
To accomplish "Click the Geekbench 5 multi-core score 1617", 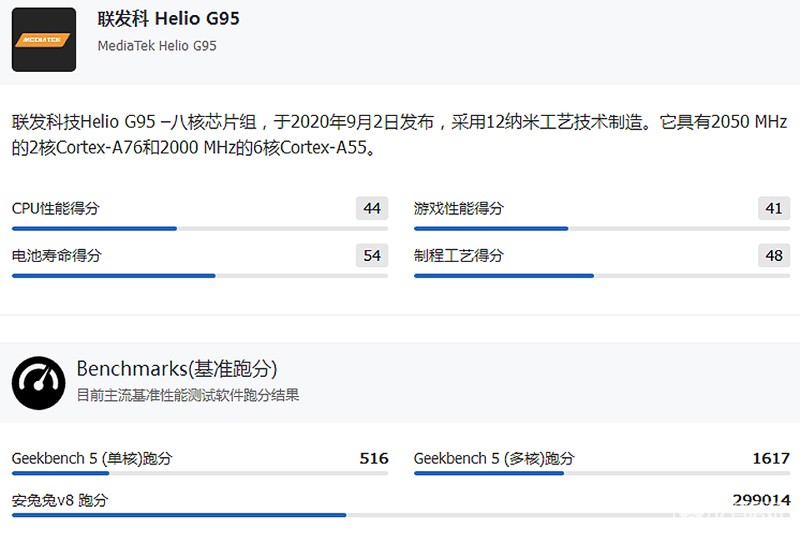I will [771, 458].
